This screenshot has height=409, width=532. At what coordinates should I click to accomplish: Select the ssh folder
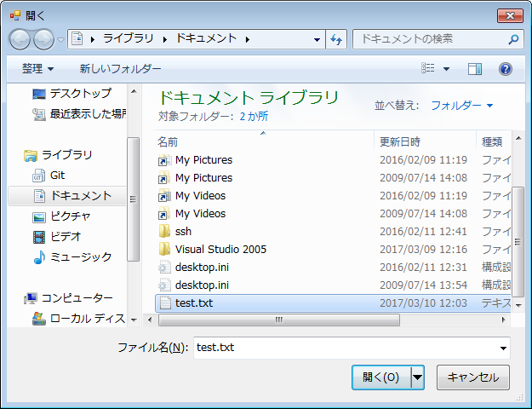coord(333,232)
